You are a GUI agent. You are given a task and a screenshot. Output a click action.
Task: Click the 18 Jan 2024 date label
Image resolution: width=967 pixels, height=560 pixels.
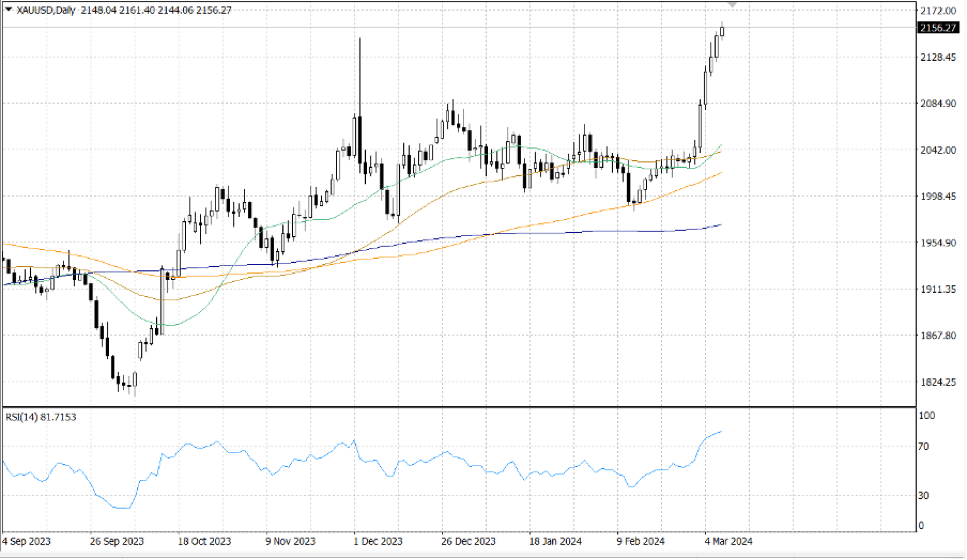[x=555, y=541]
